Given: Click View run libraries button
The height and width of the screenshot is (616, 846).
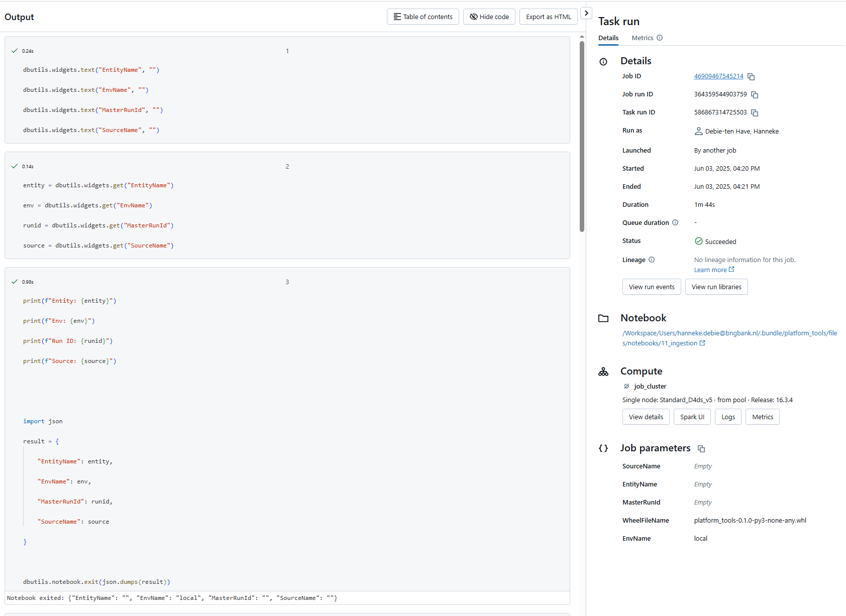Looking at the screenshot, I should [x=716, y=287].
